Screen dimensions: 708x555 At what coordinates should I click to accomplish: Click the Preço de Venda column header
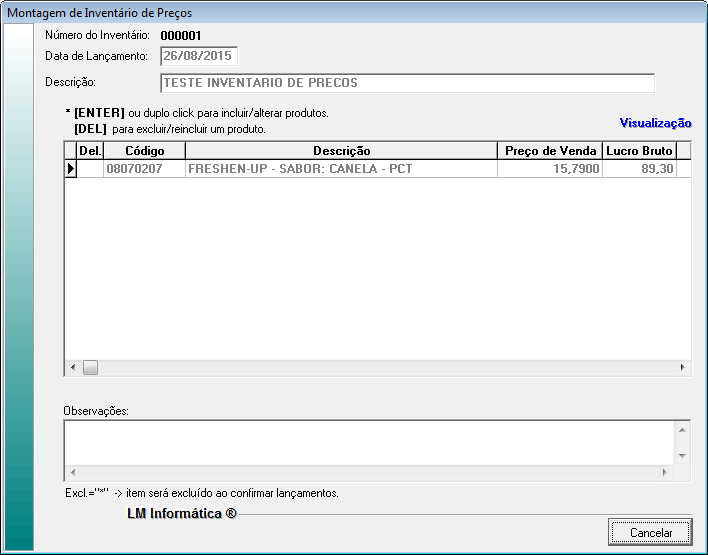[x=548, y=151]
